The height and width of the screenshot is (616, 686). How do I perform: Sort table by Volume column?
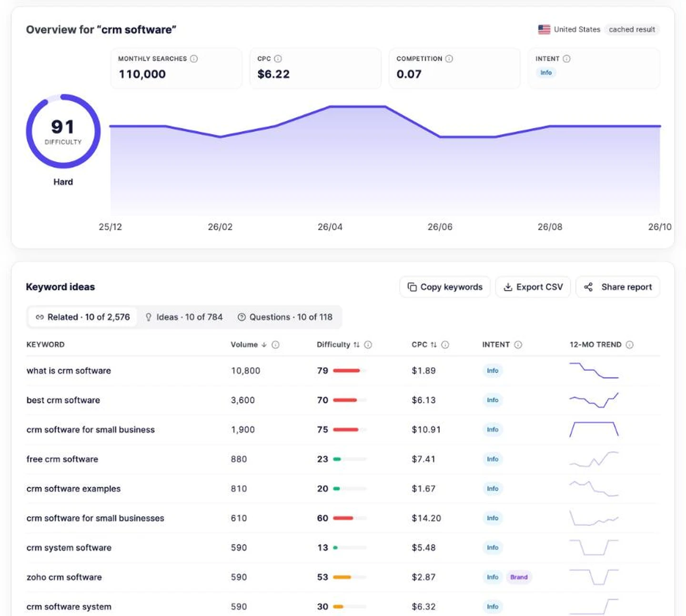point(249,345)
